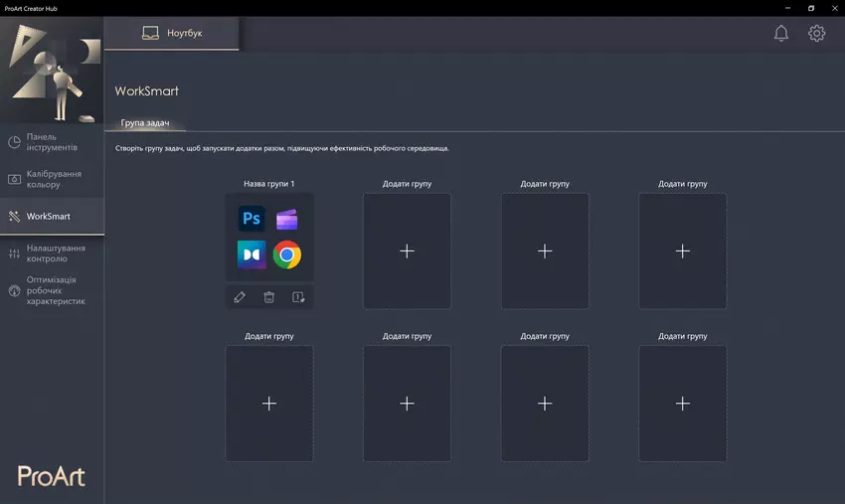845x504 pixels.
Task: Click the Chrome icon in group 1
Action: click(x=287, y=255)
